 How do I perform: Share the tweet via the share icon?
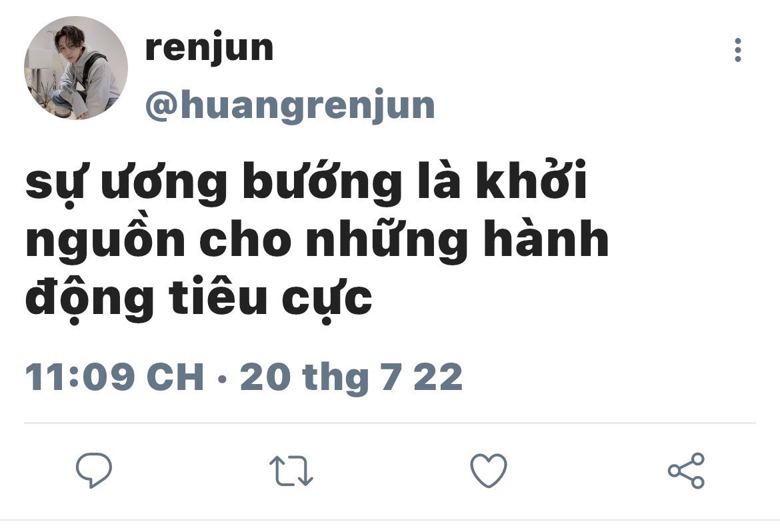click(x=686, y=470)
